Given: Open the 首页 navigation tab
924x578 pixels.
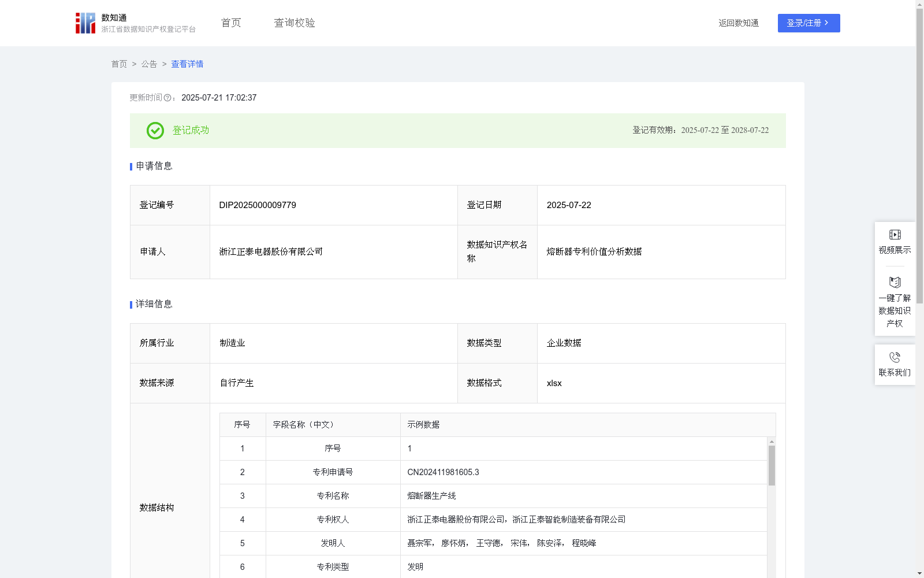Looking at the screenshot, I should (231, 23).
